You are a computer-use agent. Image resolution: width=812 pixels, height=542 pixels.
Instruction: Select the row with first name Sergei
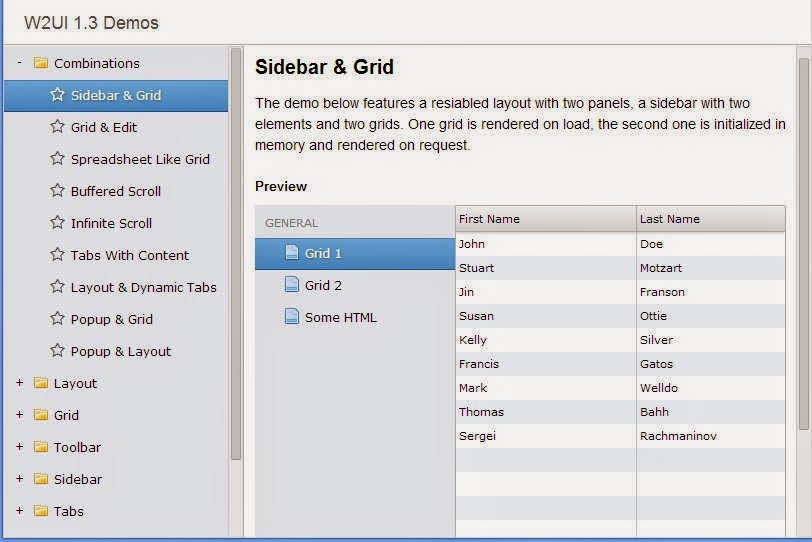(620, 436)
